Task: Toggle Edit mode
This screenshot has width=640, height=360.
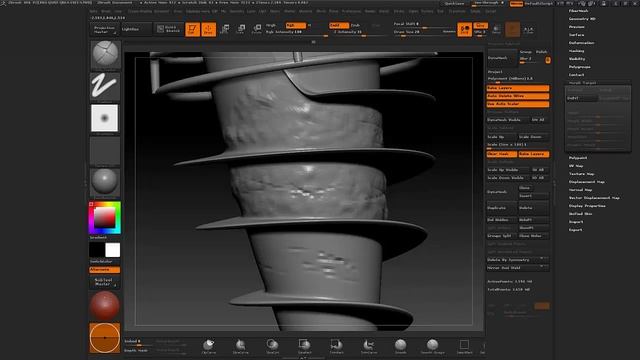Action: pos(192,29)
